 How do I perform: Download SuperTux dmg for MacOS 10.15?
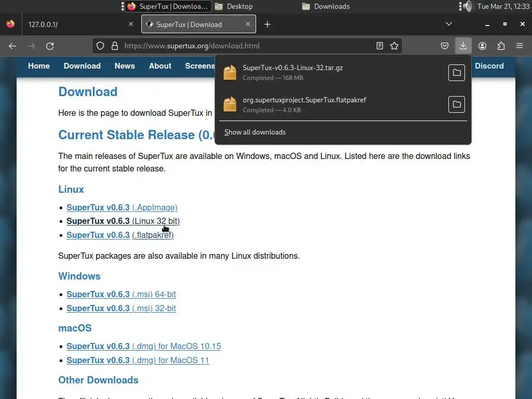(143, 346)
